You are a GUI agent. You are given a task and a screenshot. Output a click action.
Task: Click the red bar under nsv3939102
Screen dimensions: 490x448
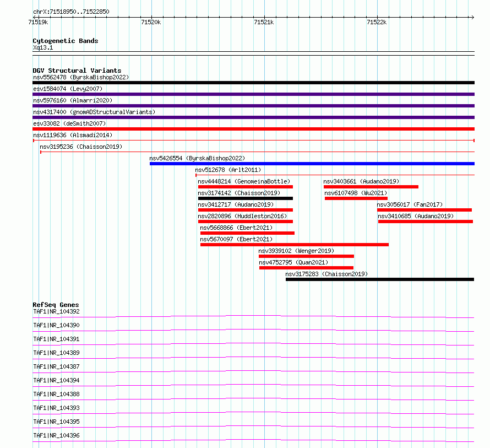306,256
